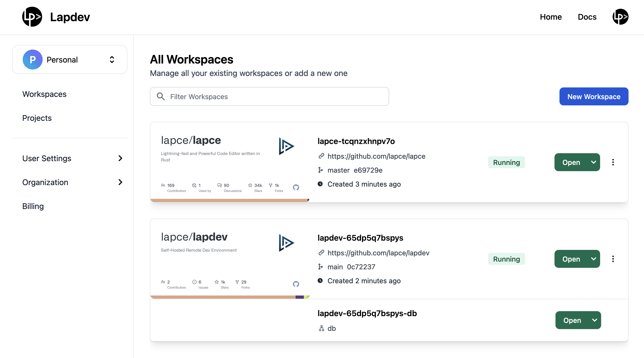Open Billing in the sidebar
Screen dimensions: 644x358
click(33, 206)
